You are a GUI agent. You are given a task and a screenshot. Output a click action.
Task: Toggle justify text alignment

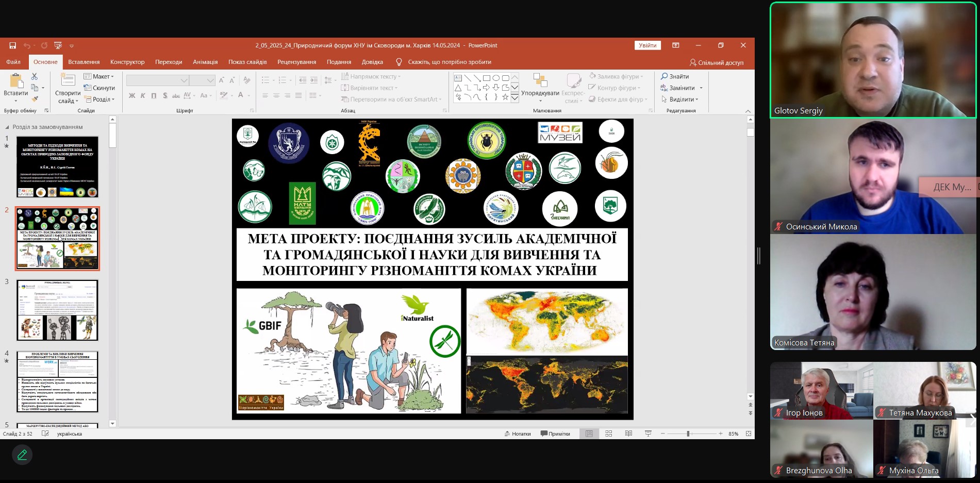click(299, 95)
